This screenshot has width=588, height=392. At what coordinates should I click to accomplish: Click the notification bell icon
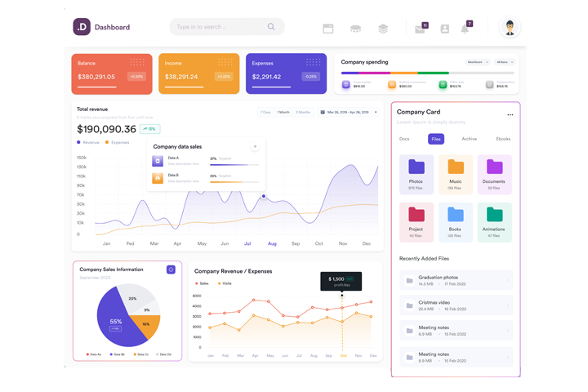tap(465, 29)
